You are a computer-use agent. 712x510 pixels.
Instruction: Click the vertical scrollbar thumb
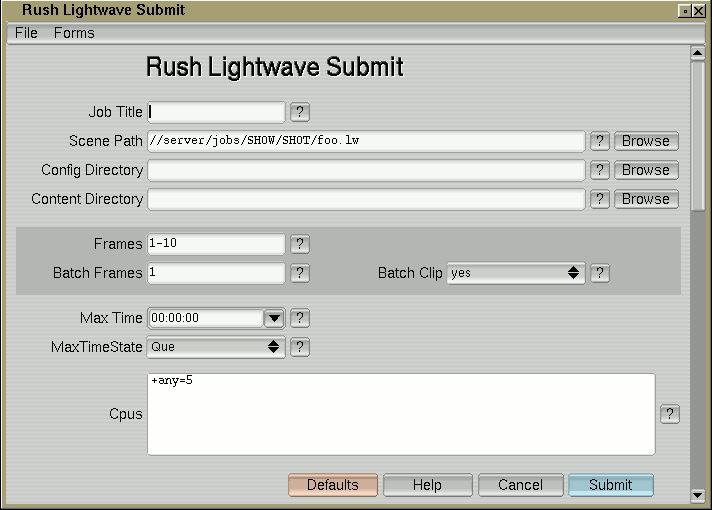[x=697, y=136]
